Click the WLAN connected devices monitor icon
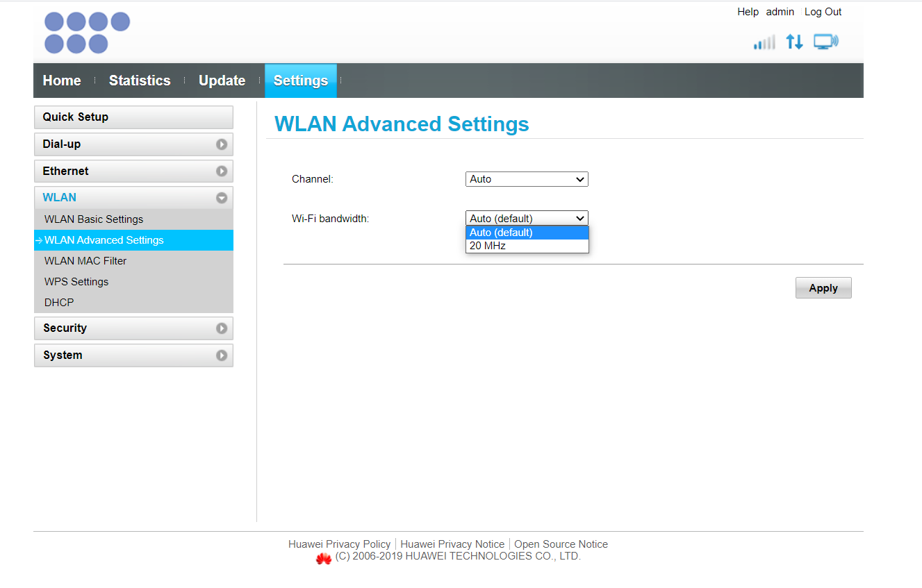922x588 pixels. 826,42
